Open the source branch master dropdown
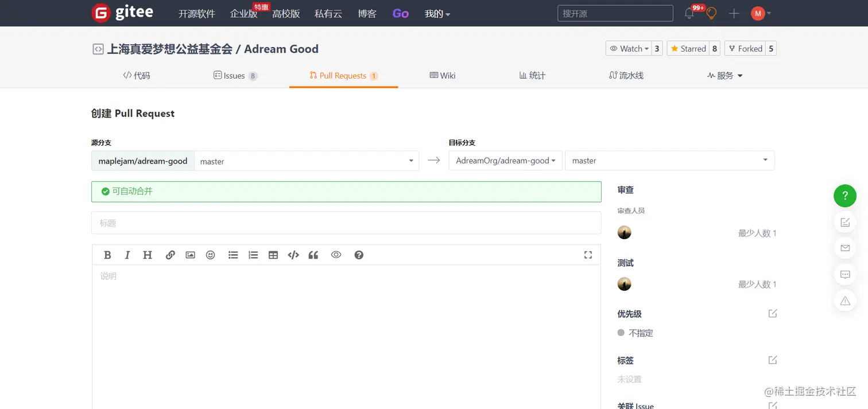Image resolution: width=868 pixels, height=409 pixels. [307, 161]
